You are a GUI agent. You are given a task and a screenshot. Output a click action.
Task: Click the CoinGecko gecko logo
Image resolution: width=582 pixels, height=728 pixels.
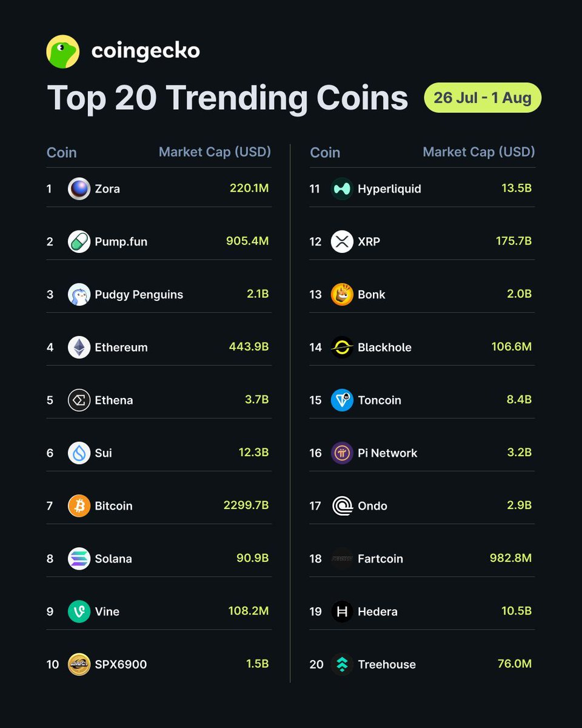click(x=63, y=52)
